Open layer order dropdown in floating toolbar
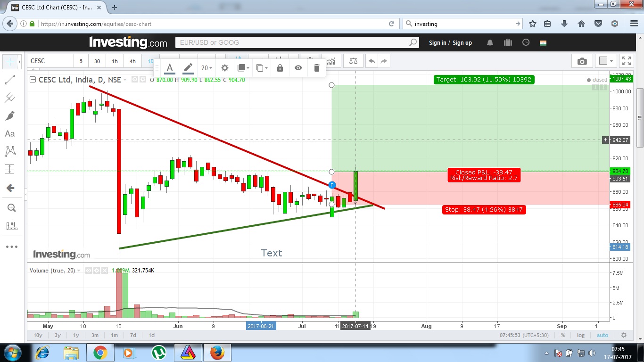Image resolution: width=644 pixels, height=362 pixels. pyautogui.click(x=243, y=68)
